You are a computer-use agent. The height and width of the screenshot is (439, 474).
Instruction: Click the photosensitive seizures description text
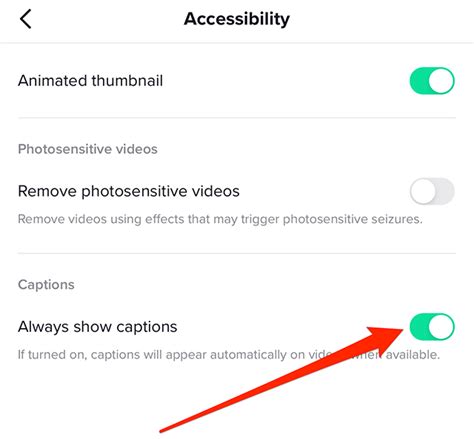pos(220,219)
